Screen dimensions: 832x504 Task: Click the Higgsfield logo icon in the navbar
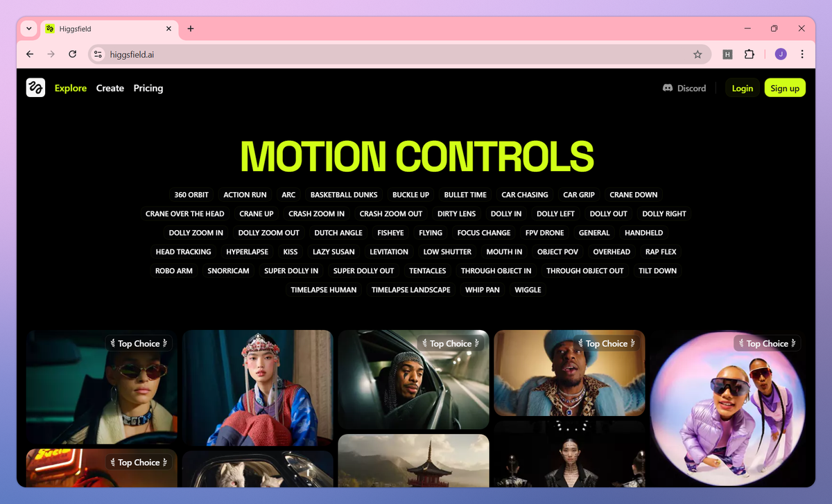point(35,87)
